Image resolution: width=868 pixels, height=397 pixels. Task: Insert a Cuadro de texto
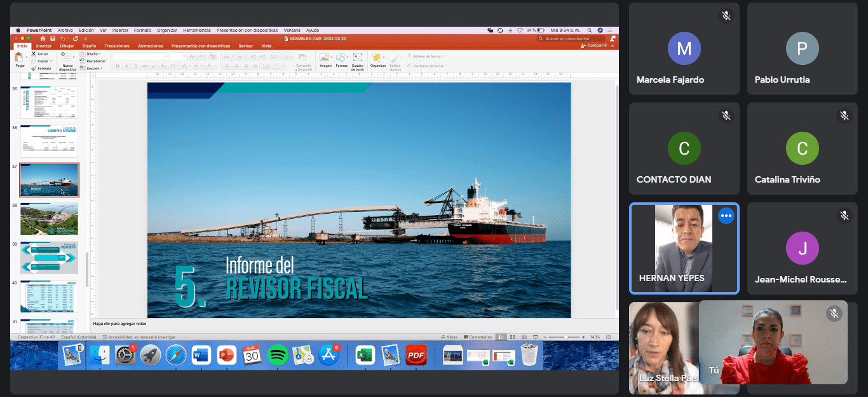point(358,59)
